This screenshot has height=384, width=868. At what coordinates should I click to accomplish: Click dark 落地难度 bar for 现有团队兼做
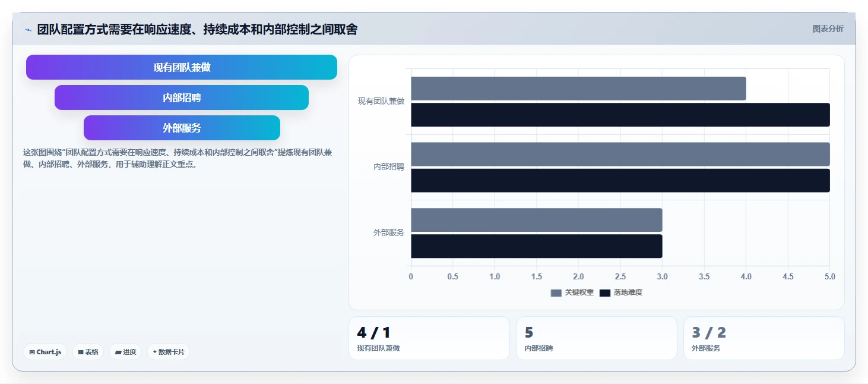620,115
